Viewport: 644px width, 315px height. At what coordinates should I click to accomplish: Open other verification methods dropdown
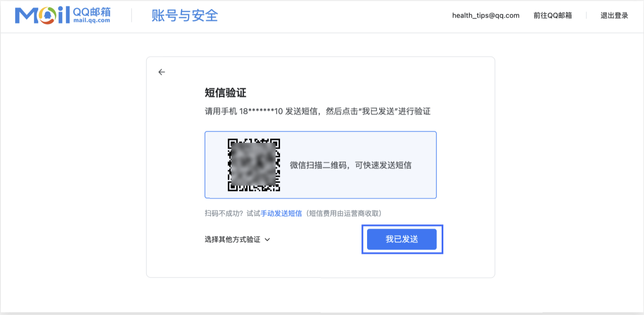click(x=237, y=239)
